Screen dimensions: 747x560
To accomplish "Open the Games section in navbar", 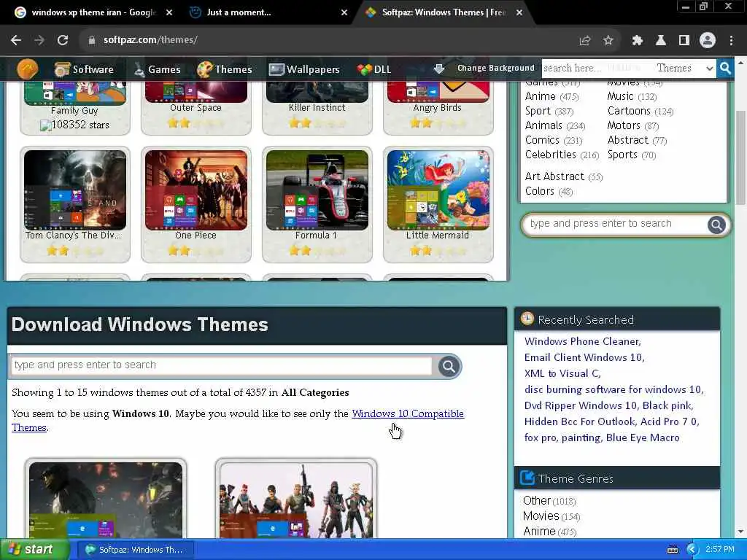I will (x=157, y=69).
